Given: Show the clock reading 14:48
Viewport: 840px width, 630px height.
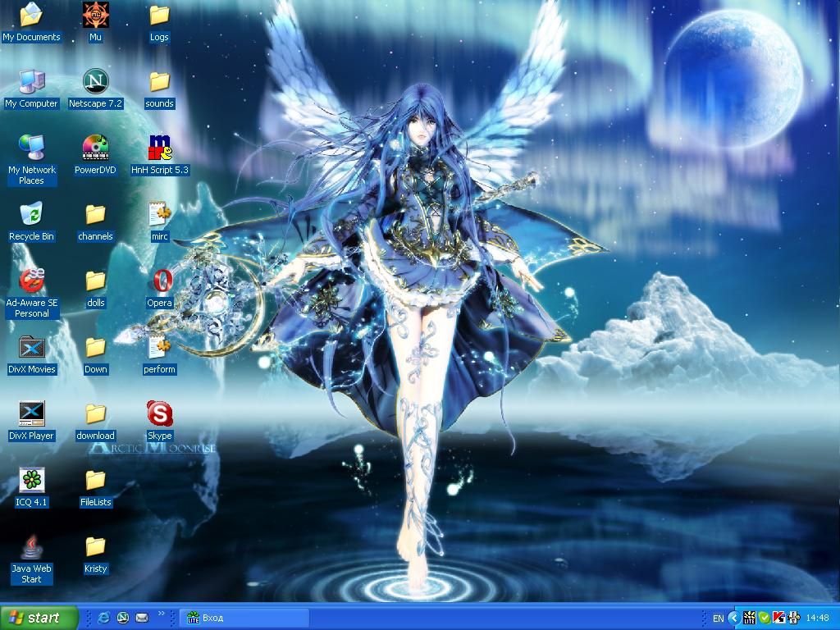Looking at the screenshot, I should tap(817, 619).
